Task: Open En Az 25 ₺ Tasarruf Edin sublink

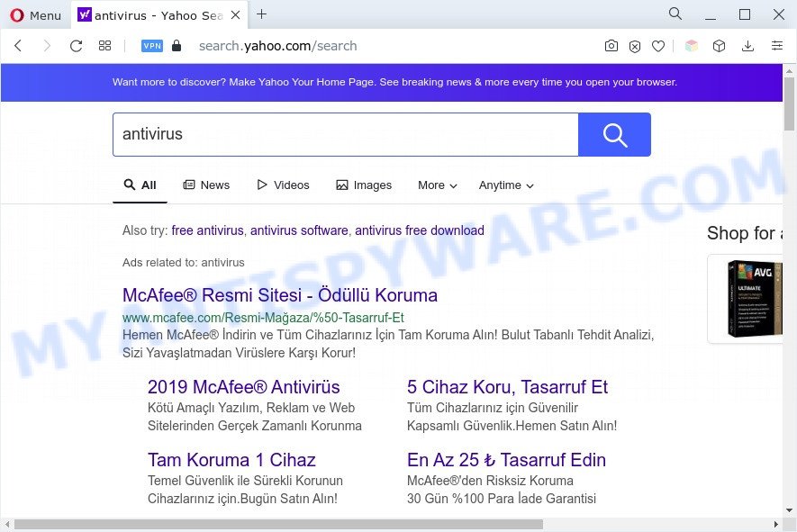Action: click(506, 460)
